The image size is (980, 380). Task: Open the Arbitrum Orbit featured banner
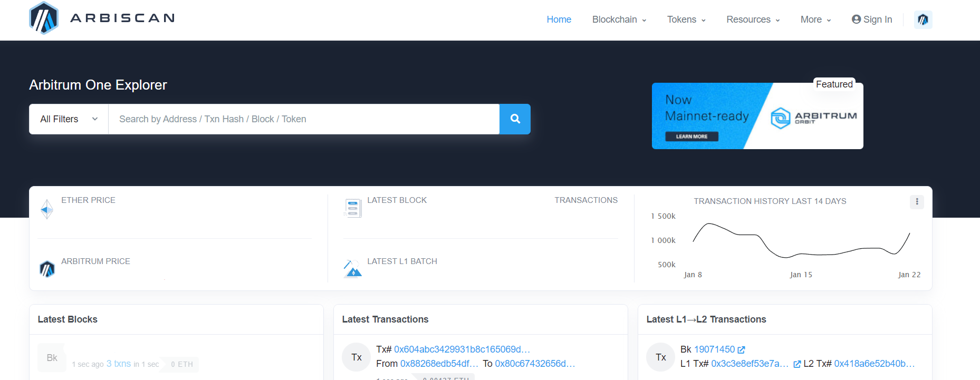coord(757,116)
